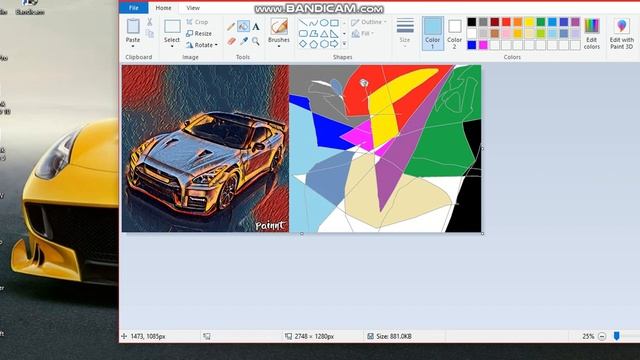Click the Crop button
The image size is (640, 360).
[197, 22]
